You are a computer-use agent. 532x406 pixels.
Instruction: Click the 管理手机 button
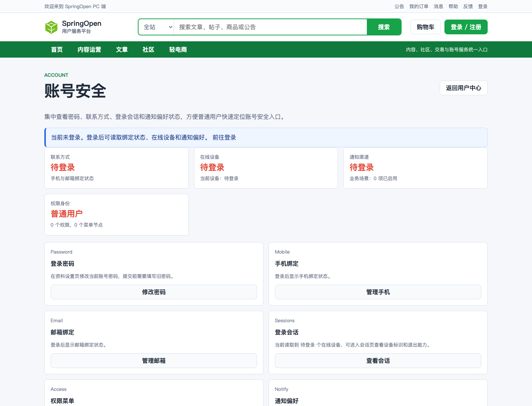click(x=378, y=292)
